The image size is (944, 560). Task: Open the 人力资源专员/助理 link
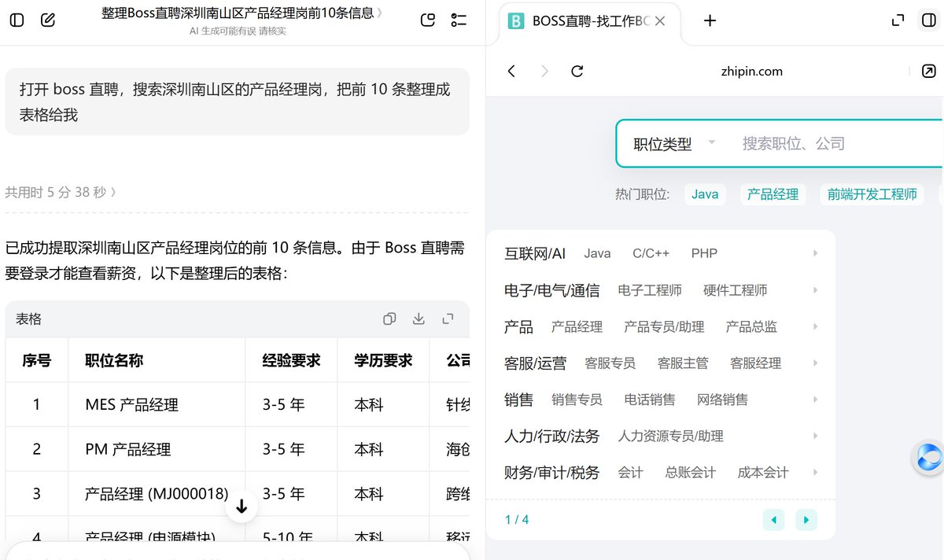(671, 436)
